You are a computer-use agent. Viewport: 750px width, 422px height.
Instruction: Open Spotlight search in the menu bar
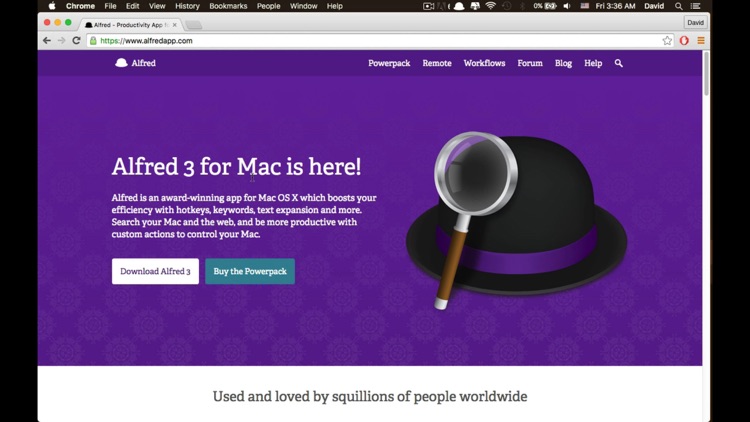coord(678,6)
